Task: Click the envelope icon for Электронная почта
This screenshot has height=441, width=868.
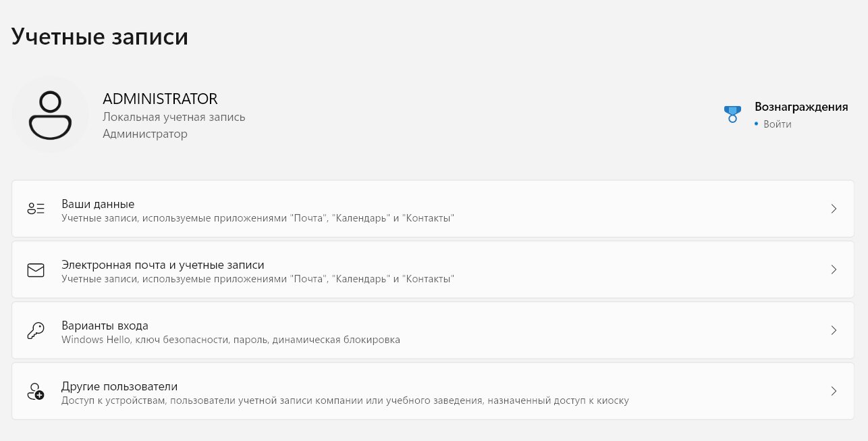Action: coord(36,270)
